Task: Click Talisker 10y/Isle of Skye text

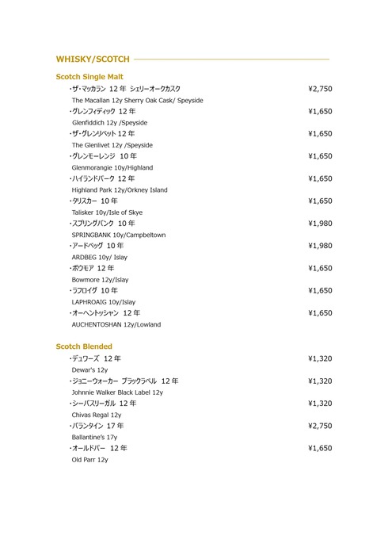Action: 107,212
